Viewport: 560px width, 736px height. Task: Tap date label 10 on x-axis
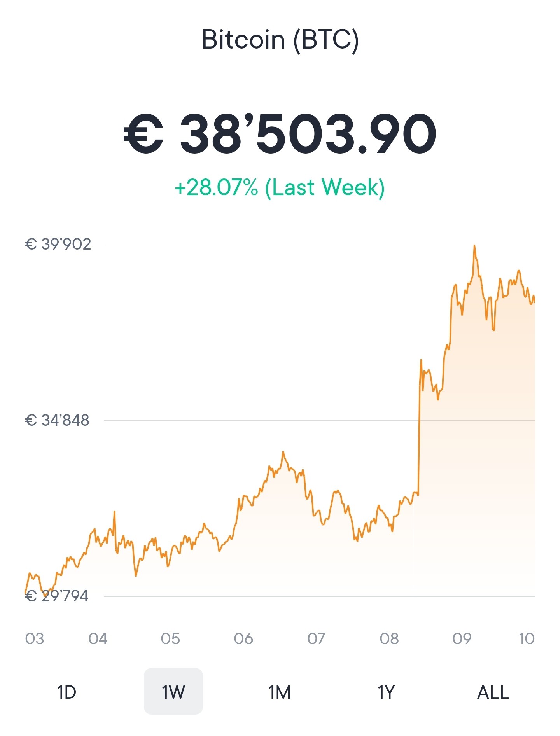pyautogui.click(x=527, y=639)
